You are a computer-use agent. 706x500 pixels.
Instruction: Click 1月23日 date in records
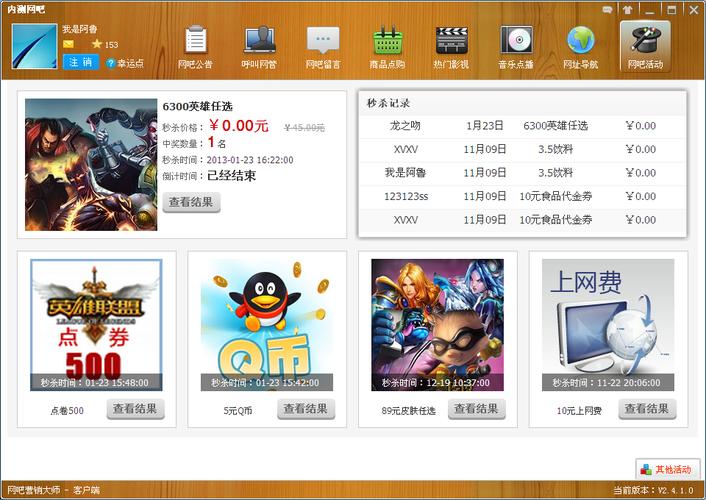click(485, 126)
